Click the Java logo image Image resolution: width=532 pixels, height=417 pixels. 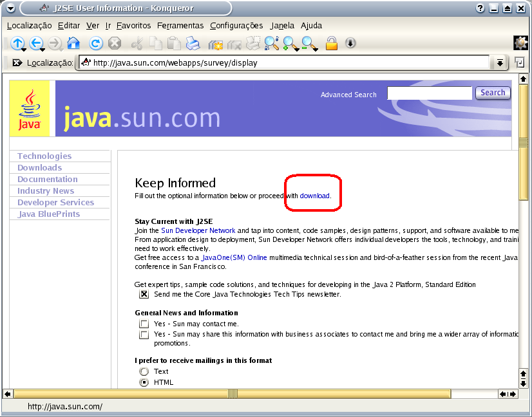[30, 109]
